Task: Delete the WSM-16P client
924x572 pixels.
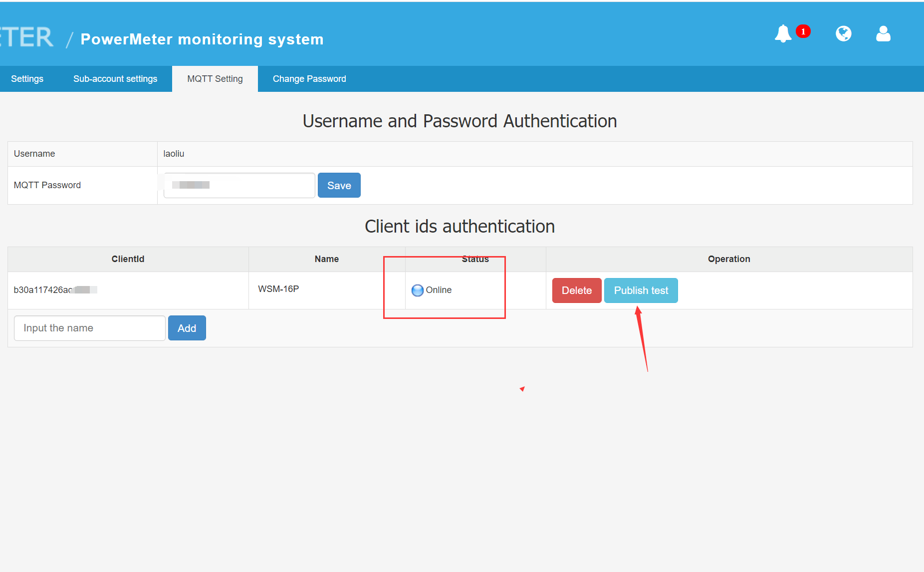Action: (x=576, y=290)
